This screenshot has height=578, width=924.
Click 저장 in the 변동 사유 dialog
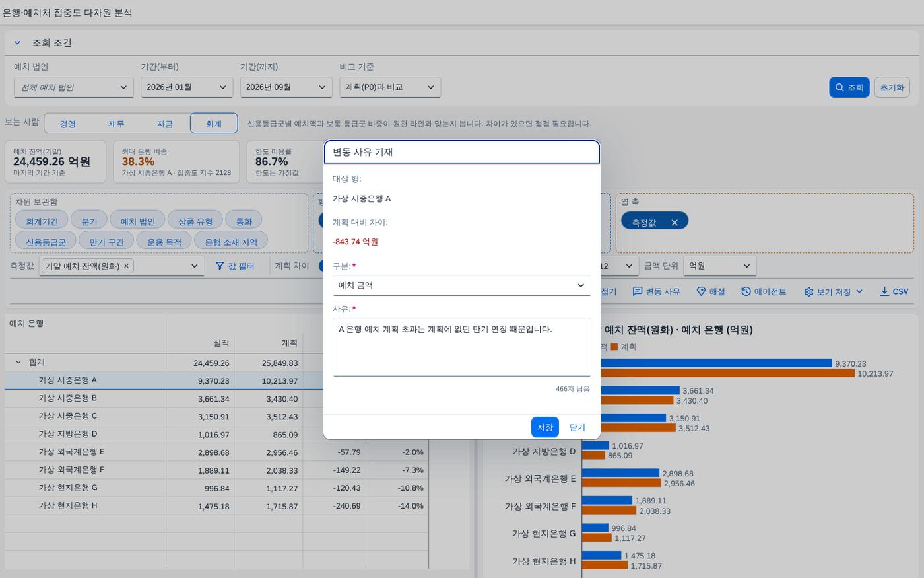(x=545, y=427)
